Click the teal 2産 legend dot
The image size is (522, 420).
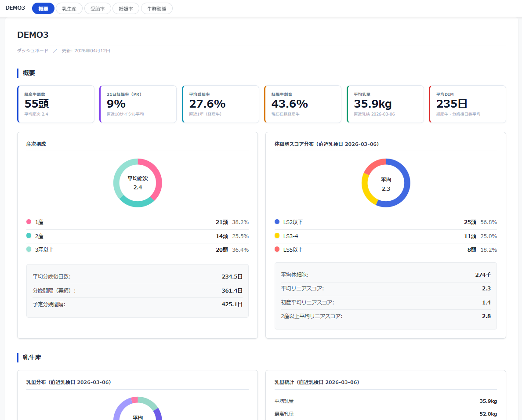coord(29,235)
